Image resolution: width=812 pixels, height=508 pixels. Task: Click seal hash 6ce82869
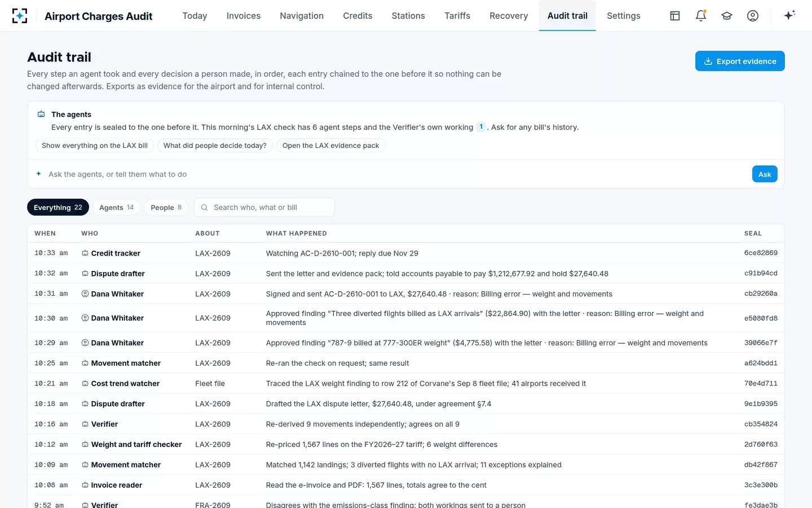point(761,253)
